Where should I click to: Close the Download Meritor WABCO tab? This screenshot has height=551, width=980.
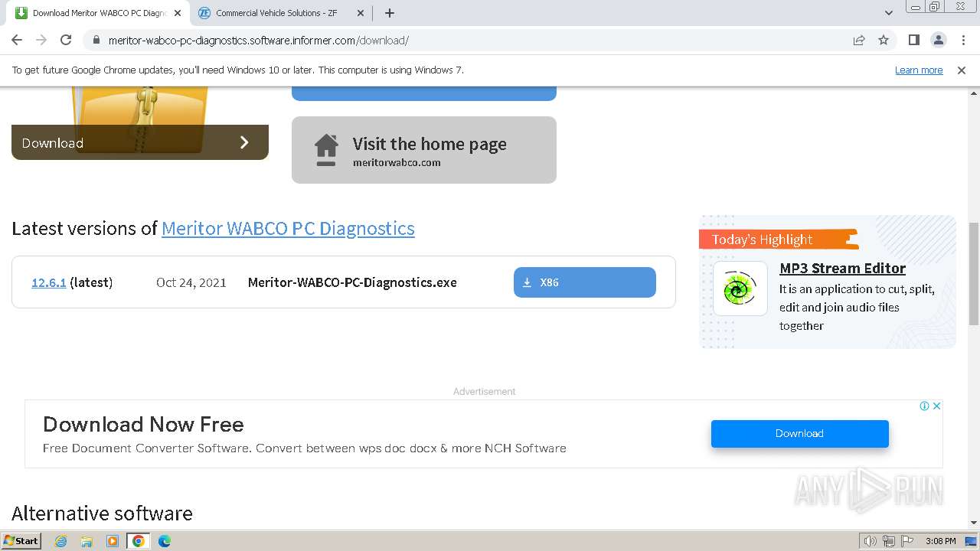(177, 13)
